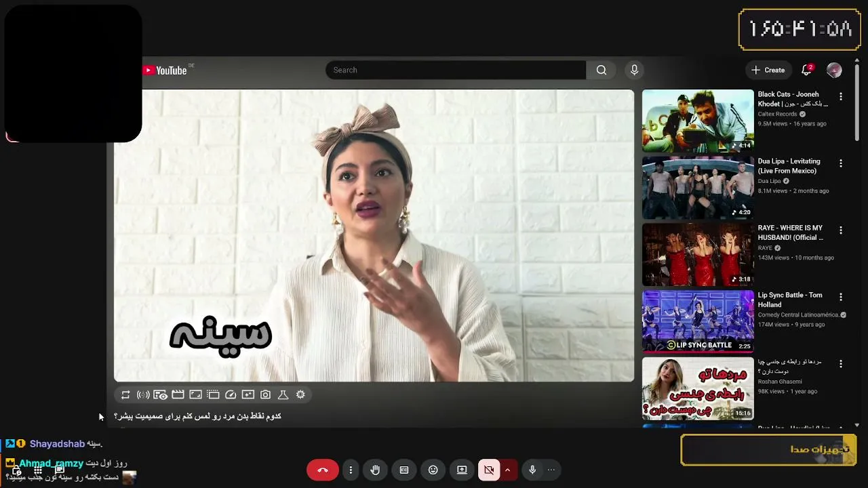This screenshot has height=488, width=868.
Task: Click the "8.1M views" text
Action: coord(772,191)
